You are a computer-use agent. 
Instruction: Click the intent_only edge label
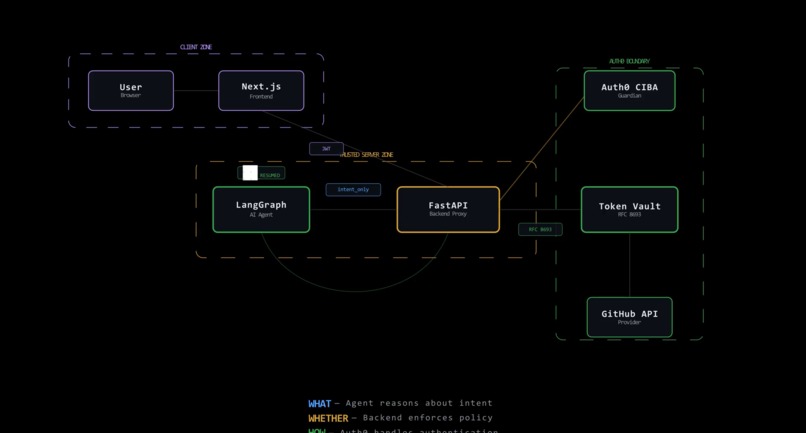tap(353, 190)
